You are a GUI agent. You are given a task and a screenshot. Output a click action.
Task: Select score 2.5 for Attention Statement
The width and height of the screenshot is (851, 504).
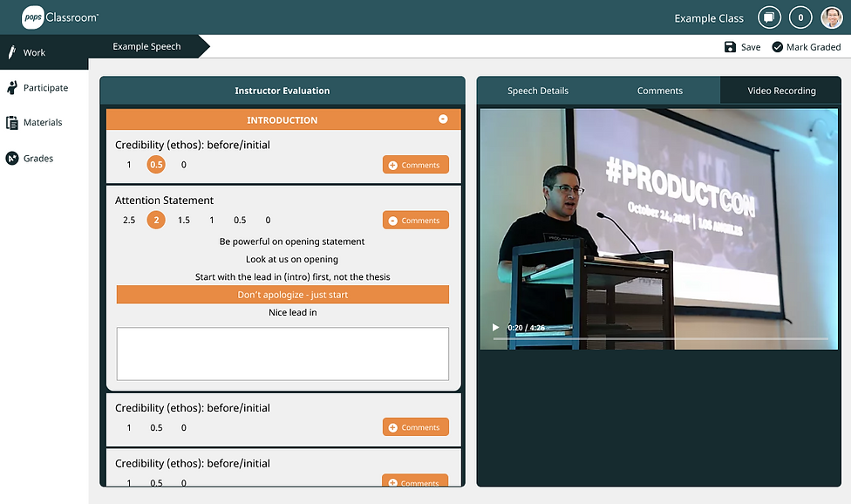click(129, 220)
